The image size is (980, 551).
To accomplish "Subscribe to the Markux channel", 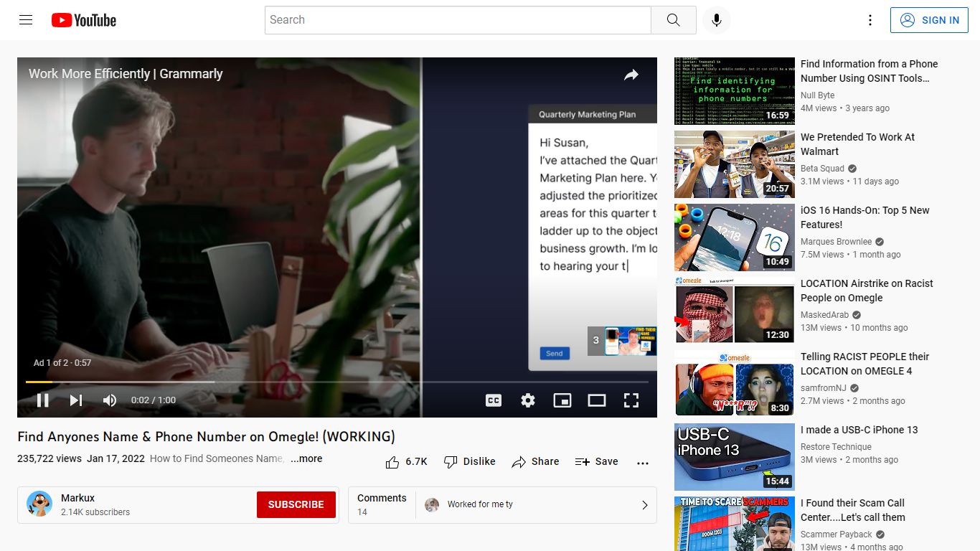I will tap(296, 504).
